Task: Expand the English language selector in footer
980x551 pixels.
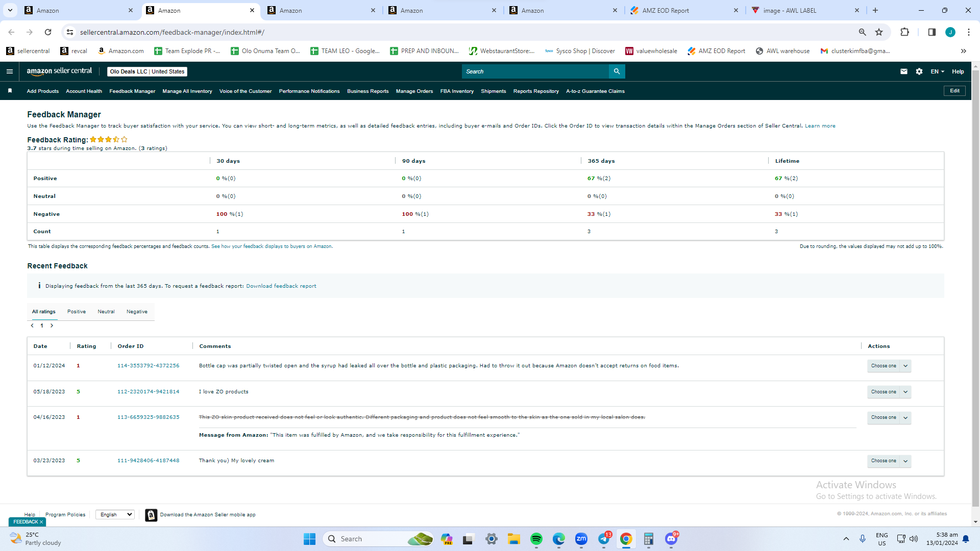Action: [x=115, y=515]
